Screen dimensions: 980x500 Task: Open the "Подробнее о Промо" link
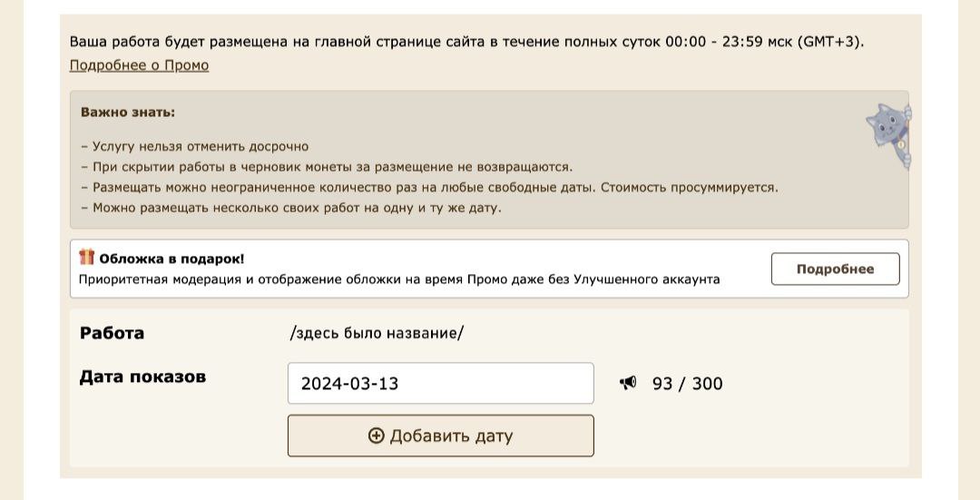pyautogui.click(x=139, y=65)
